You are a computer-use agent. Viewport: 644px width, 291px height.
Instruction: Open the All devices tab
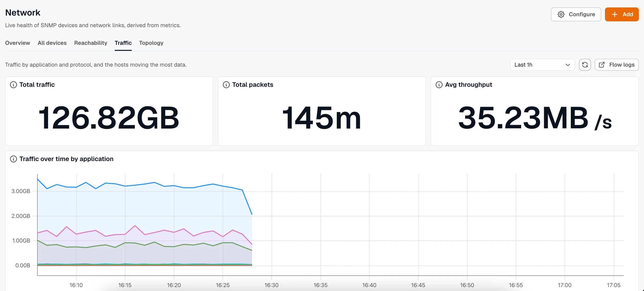(x=52, y=43)
